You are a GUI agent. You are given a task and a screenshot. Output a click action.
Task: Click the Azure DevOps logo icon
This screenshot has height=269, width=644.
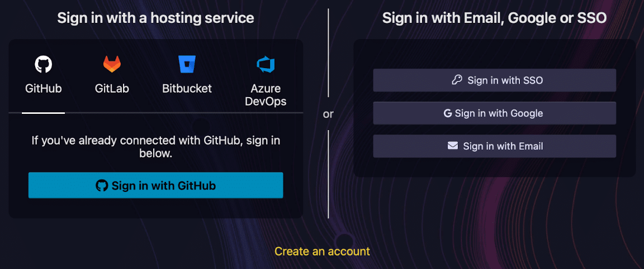[266, 64]
